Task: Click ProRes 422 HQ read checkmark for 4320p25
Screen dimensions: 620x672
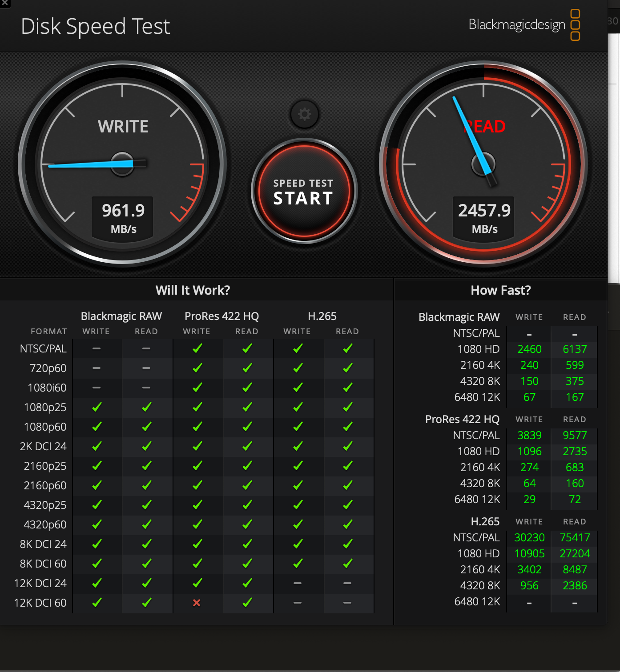Action: pos(247,504)
